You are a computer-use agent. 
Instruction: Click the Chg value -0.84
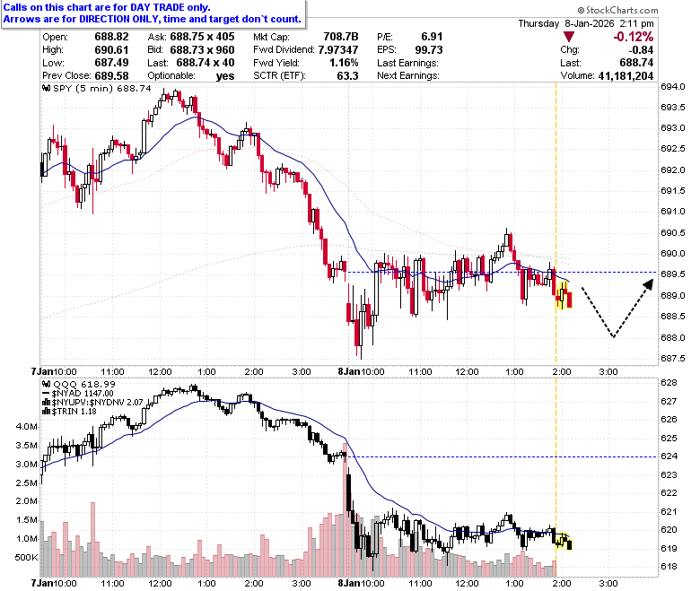641,50
